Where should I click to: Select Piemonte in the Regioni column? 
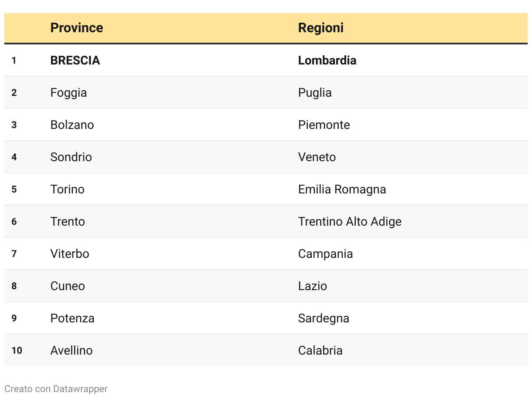324,125
